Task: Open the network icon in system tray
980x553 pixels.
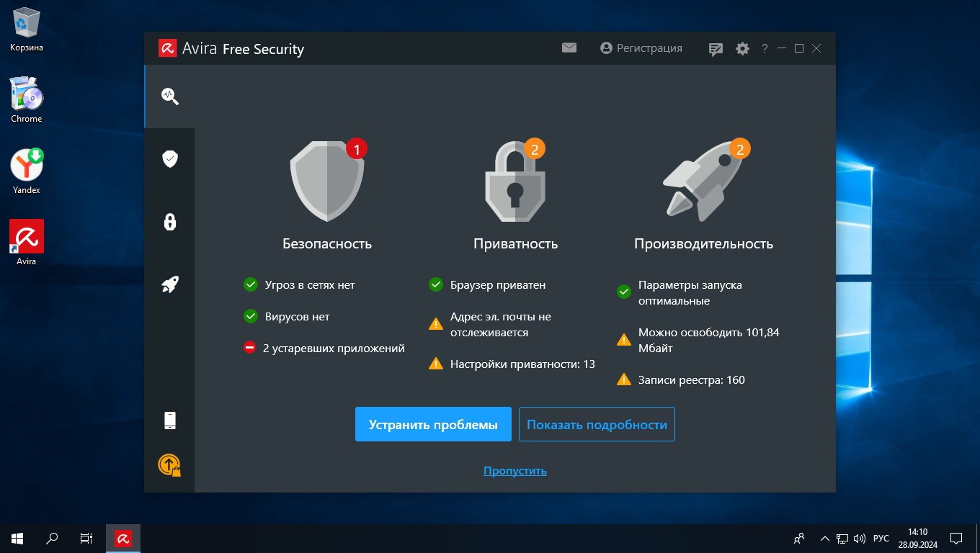Action: tap(842, 538)
